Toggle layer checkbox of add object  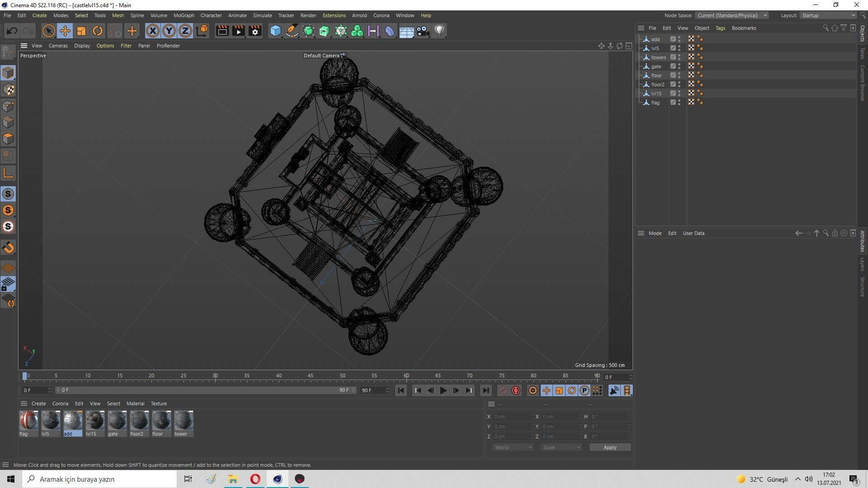point(673,39)
